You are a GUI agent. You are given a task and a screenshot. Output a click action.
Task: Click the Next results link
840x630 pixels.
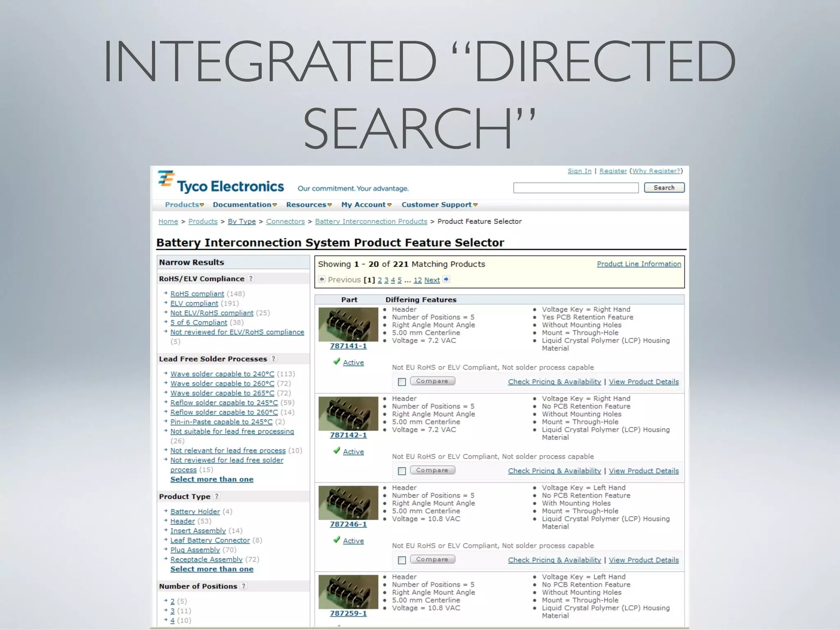click(432, 280)
